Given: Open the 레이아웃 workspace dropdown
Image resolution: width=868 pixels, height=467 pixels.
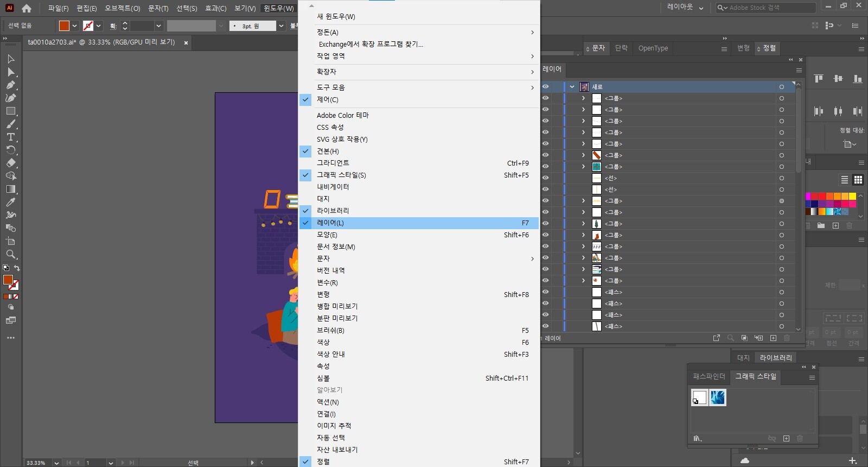Looking at the screenshot, I should tap(685, 8).
